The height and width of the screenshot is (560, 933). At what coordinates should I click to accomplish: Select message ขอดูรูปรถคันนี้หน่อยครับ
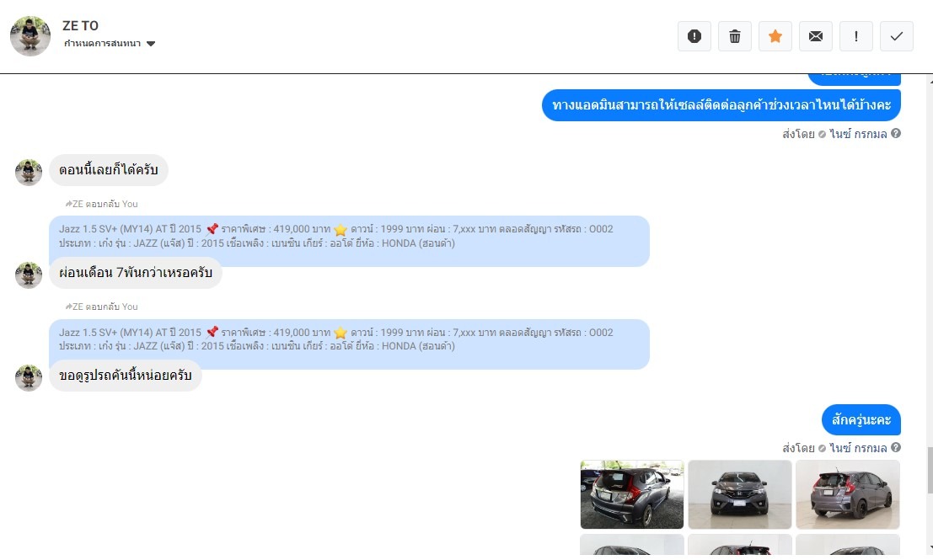pos(125,376)
